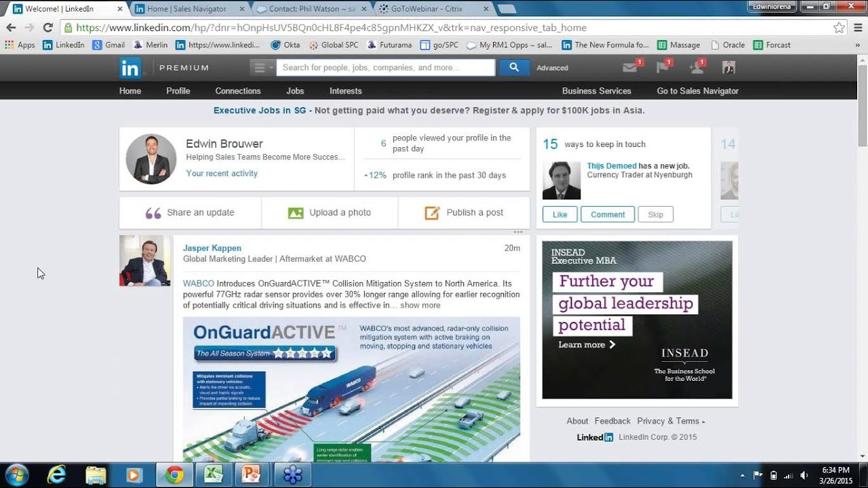Image resolution: width=868 pixels, height=488 pixels.
Task: Switch to GoToWebinar - Citrix tab
Action: pos(434,9)
